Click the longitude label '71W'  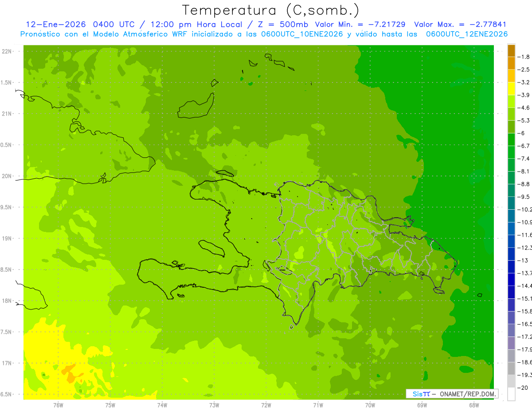(x=318, y=405)
